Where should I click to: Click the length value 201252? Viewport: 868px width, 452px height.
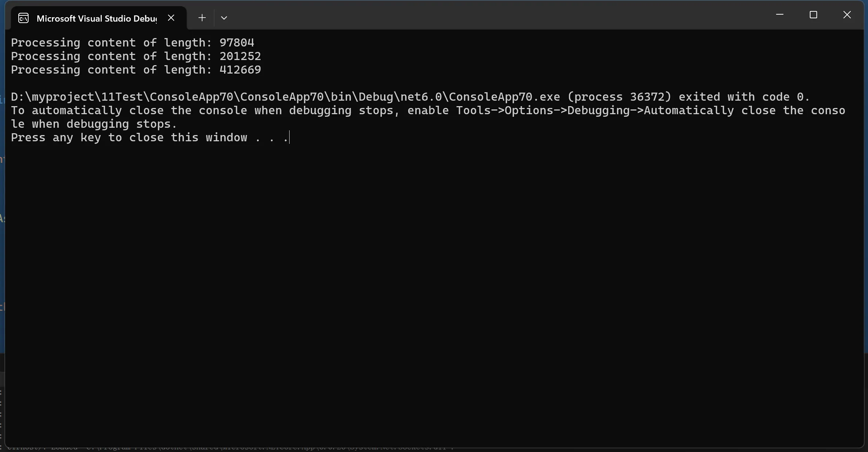tap(240, 56)
